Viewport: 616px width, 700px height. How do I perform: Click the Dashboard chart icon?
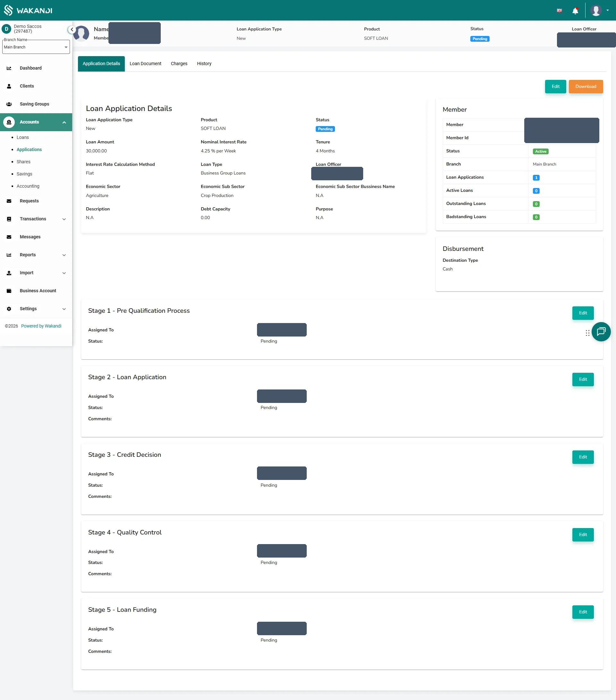click(9, 68)
